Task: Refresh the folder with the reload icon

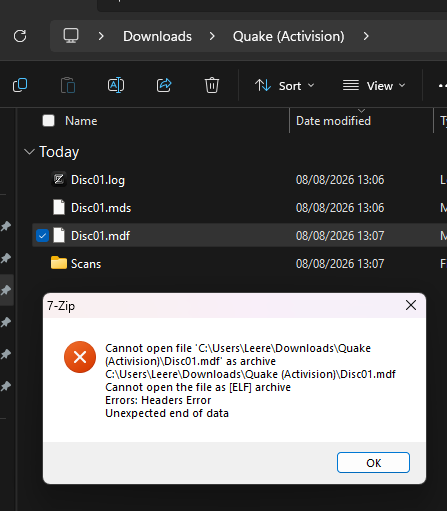Action: pos(20,36)
